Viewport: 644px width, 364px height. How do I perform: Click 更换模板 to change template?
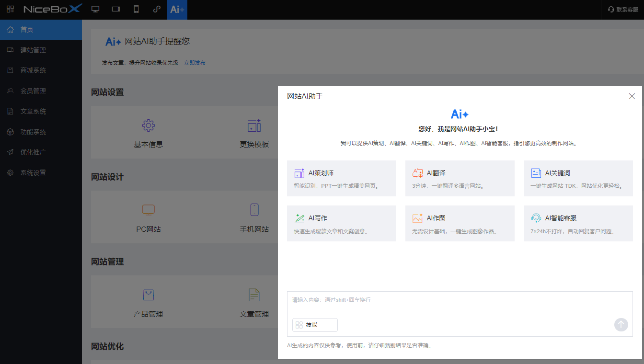254,132
